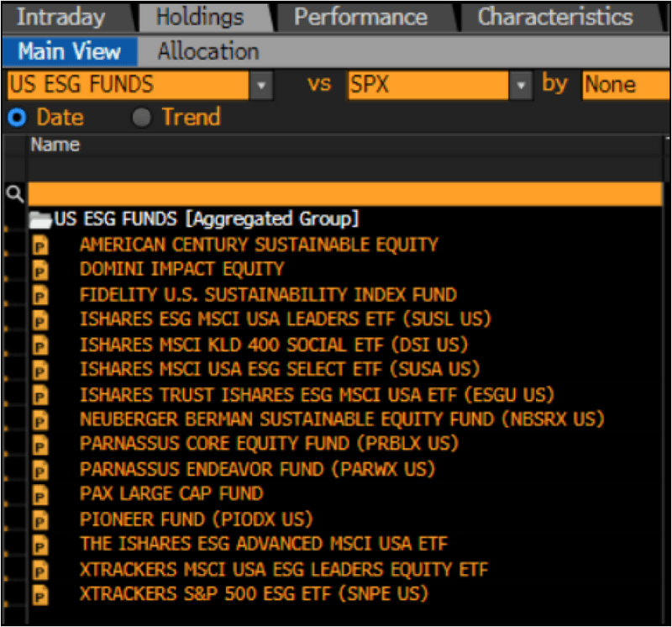Click portfolio icon next to Pioneer Fund
The image size is (672, 627).
39,520
